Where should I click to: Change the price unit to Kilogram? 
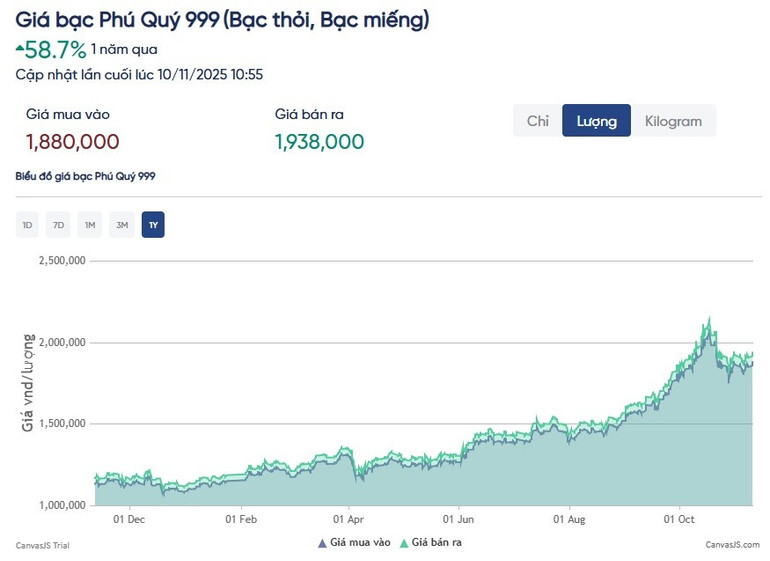point(673,121)
